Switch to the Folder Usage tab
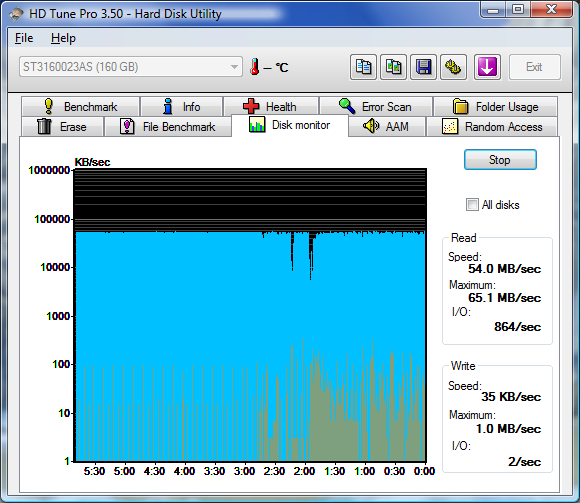This screenshot has width=580, height=503. click(x=495, y=107)
